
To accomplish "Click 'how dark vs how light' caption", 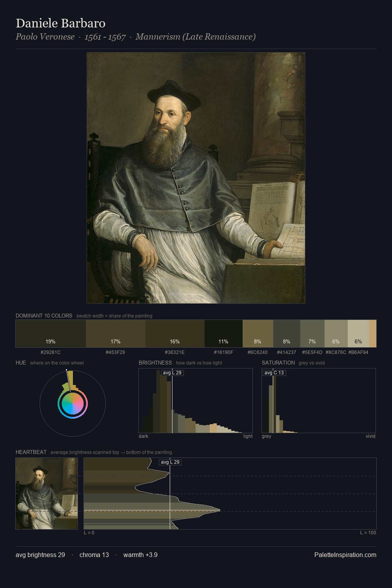I will click(x=199, y=363).
